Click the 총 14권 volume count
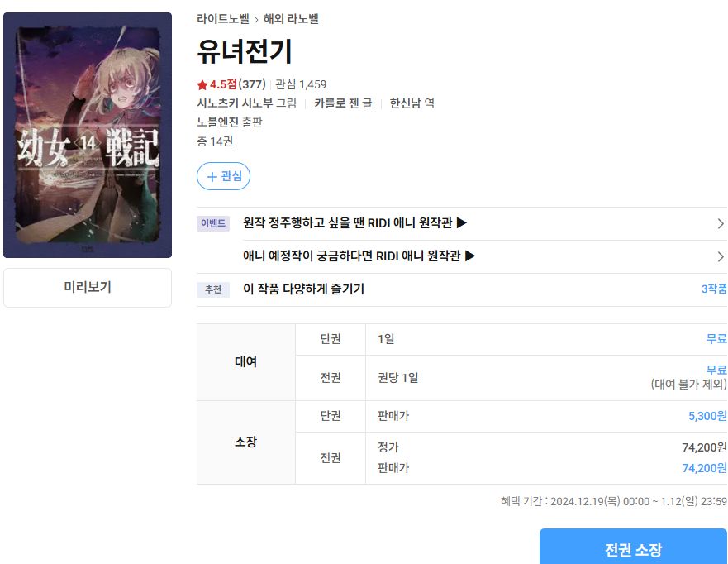Image resolution: width=728 pixels, height=564 pixels. pos(215,141)
